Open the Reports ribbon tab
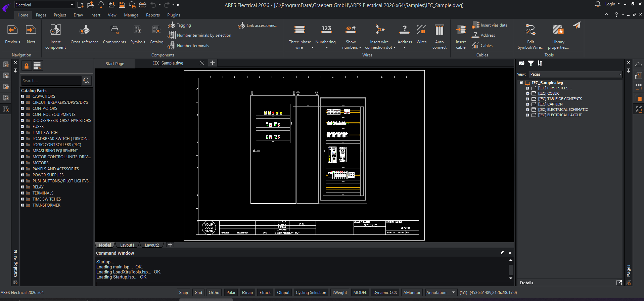This screenshot has height=301, width=644. (x=153, y=15)
